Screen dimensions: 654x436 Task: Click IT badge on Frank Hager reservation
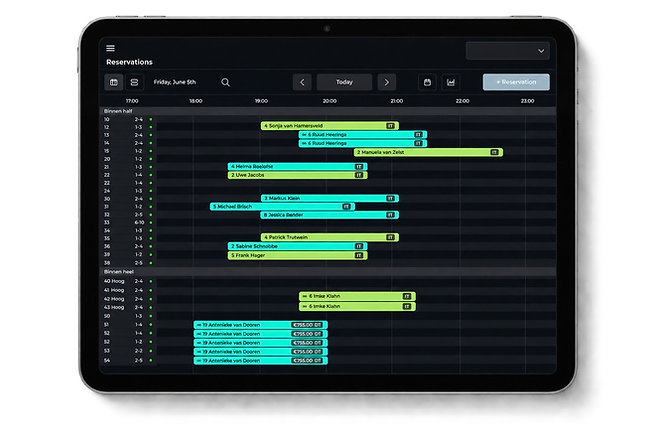click(x=359, y=255)
